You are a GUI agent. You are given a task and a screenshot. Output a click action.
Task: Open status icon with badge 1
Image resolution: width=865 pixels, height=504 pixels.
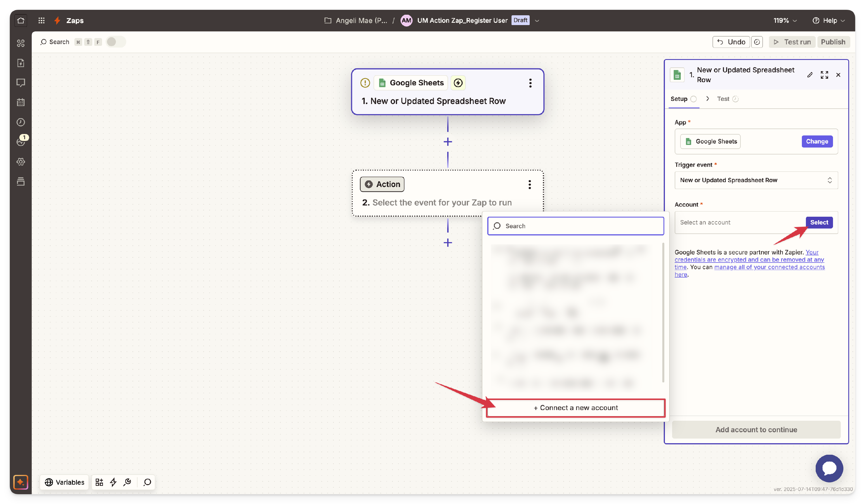coord(21,141)
